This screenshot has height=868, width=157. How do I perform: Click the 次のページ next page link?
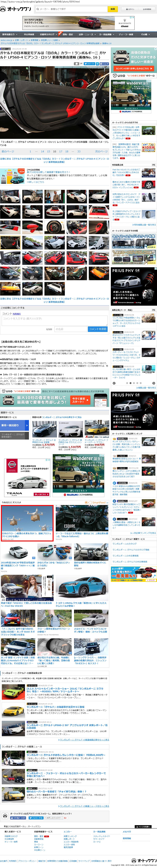[101, 152]
